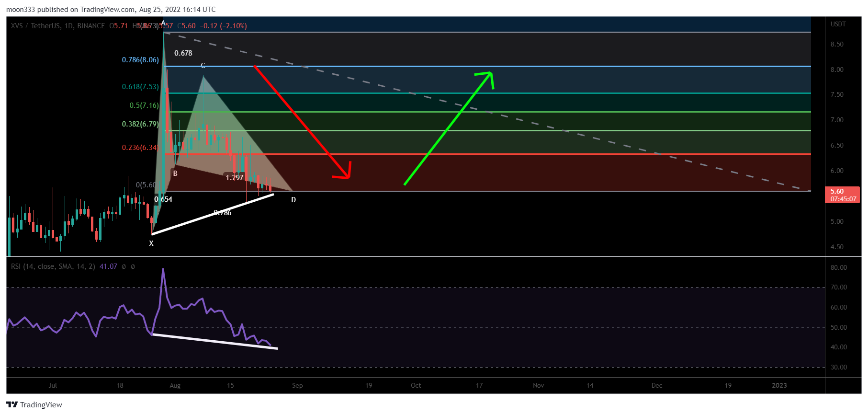The height and width of the screenshot is (415, 868).
Task: Click the 0.382(6.79) Fibonacci level label
Action: 140,124
